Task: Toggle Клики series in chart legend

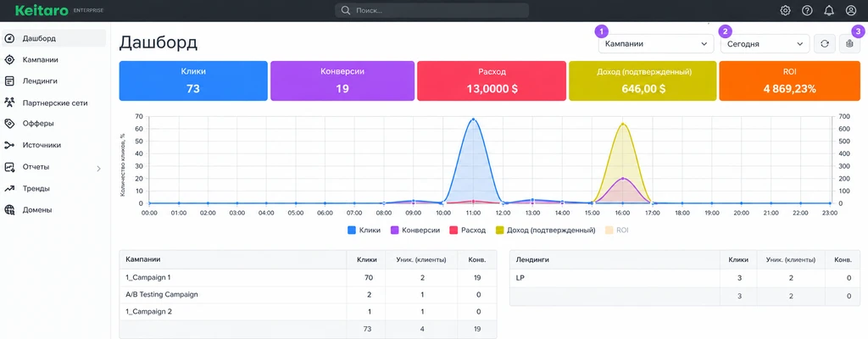Action: [x=364, y=230]
